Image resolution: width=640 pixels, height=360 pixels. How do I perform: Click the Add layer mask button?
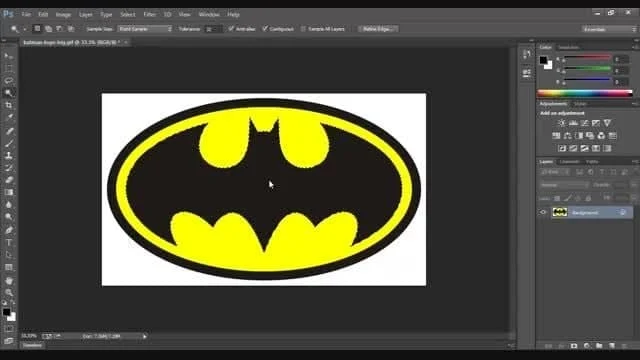[574, 346]
